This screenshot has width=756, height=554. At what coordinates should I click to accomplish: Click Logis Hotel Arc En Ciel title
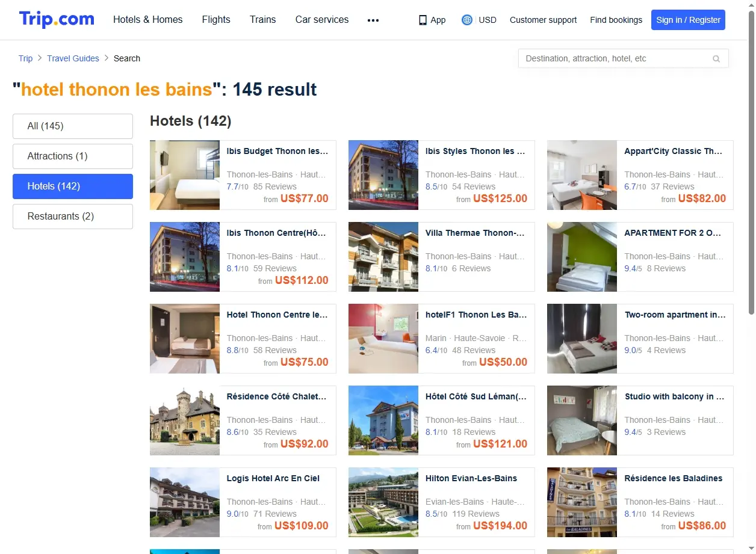(273, 479)
